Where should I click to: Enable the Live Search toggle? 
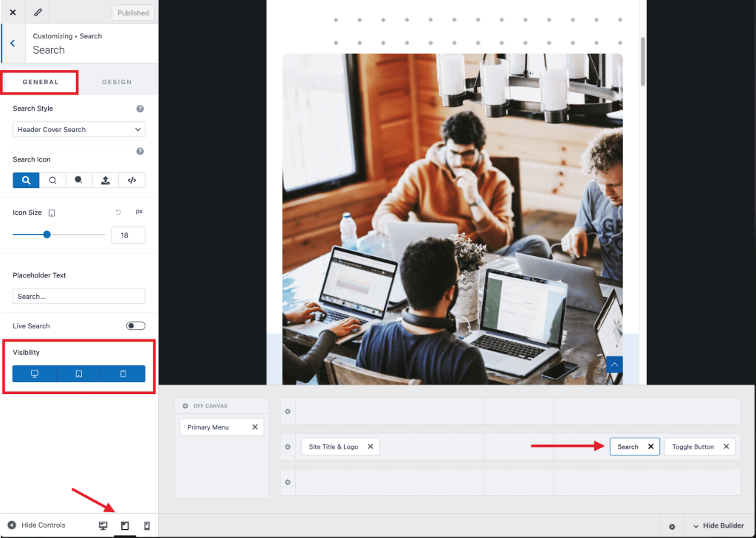pos(136,325)
